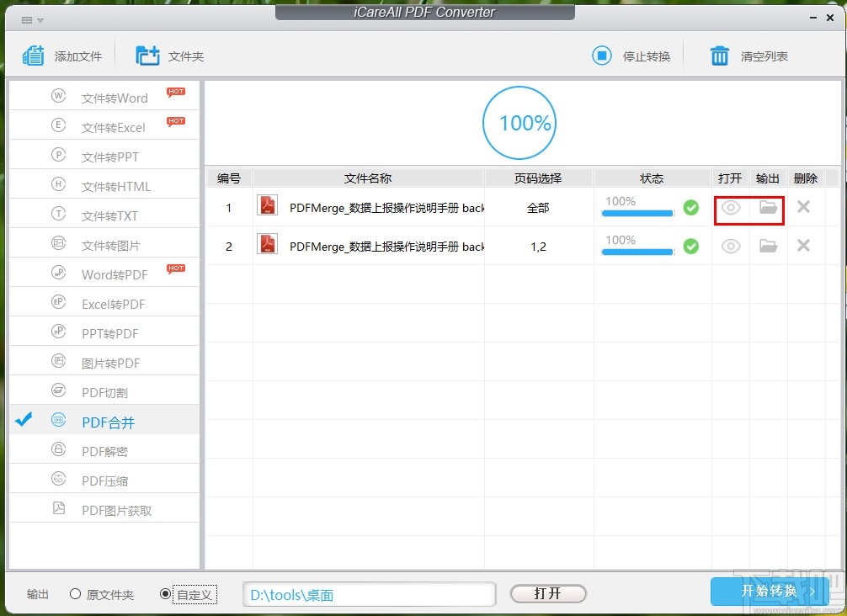847x616 pixels.
Task: Click row 2 progress bar
Action: pyautogui.click(x=638, y=252)
